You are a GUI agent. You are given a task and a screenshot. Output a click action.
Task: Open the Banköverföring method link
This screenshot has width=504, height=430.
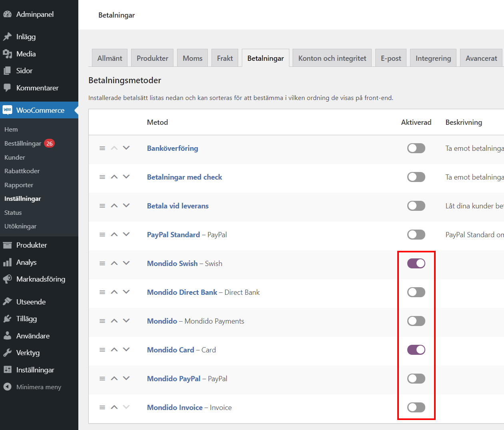pos(173,148)
